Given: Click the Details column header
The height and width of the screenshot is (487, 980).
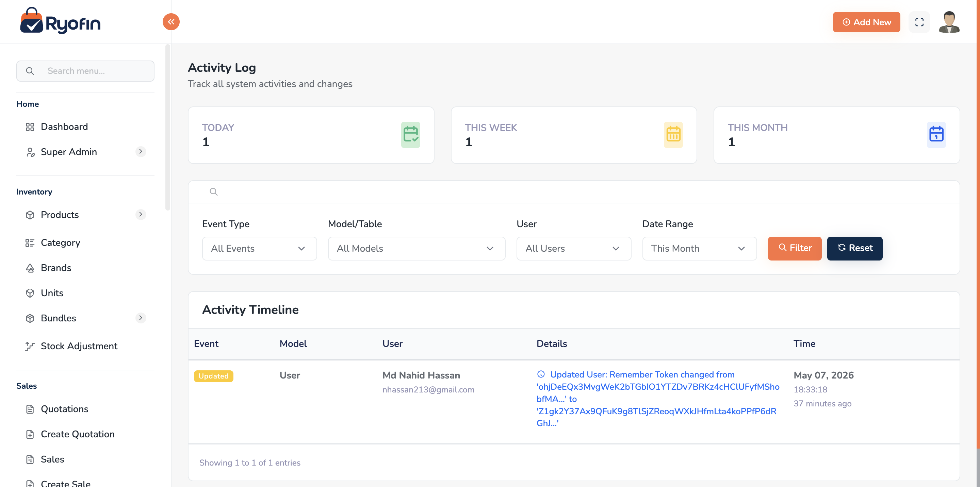Looking at the screenshot, I should coord(552,344).
